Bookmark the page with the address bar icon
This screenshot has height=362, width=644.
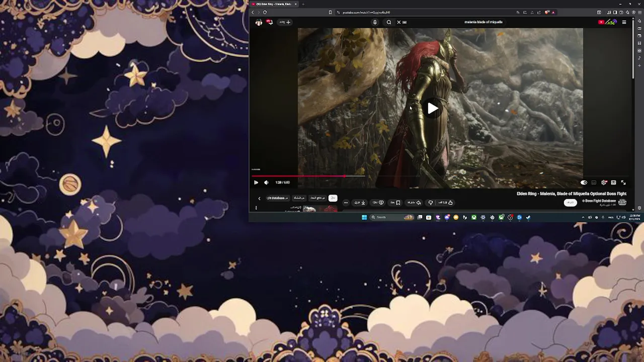click(330, 12)
